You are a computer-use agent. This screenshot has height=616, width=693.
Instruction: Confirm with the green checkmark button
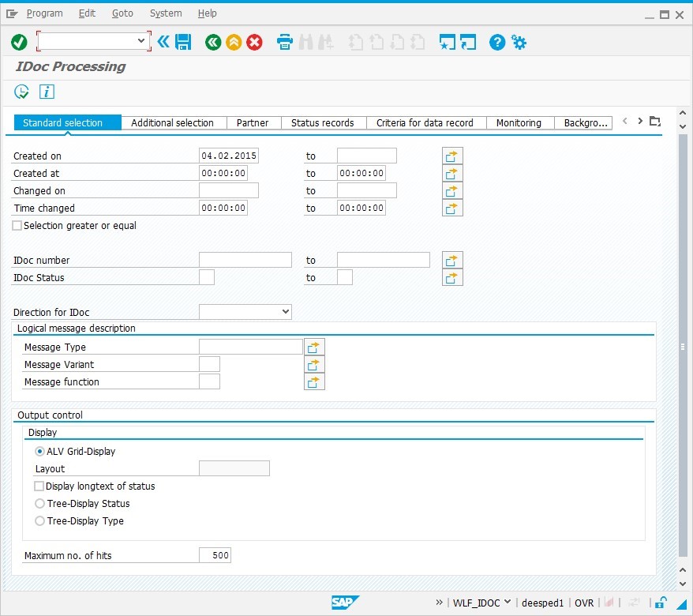pyautogui.click(x=20, y=42)
